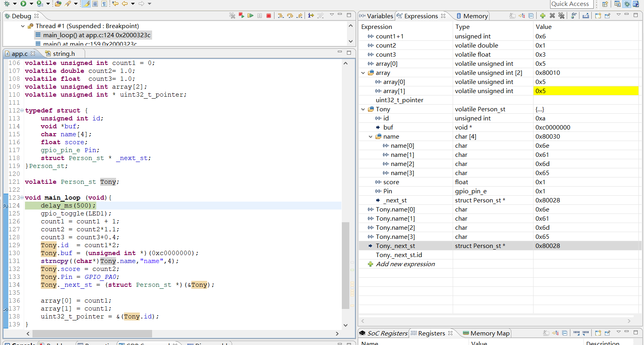Screen dimensions: 644x345
Task: Click 'Add new expression' entry
Action: [x=405, y=264]
